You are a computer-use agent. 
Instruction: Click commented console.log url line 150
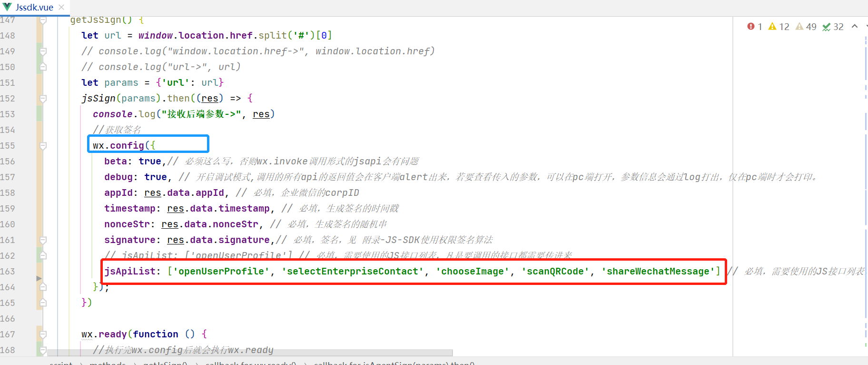[x=161, y=67]
